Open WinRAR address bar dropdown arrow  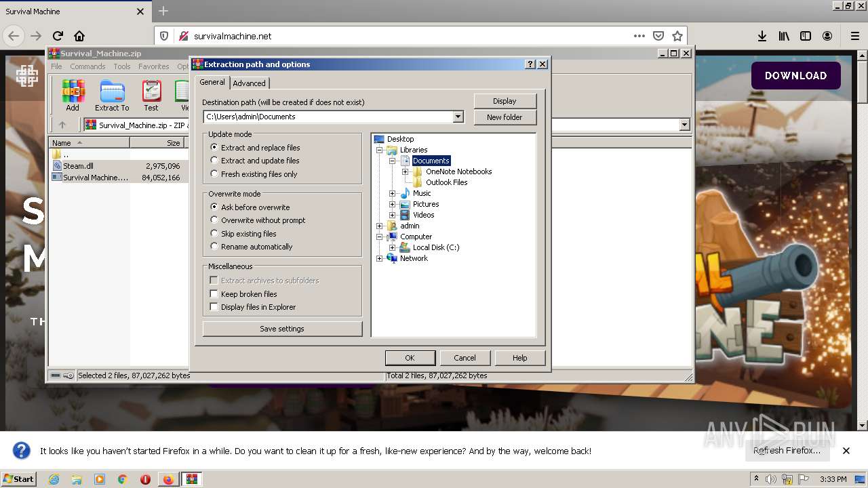(684, 125)
